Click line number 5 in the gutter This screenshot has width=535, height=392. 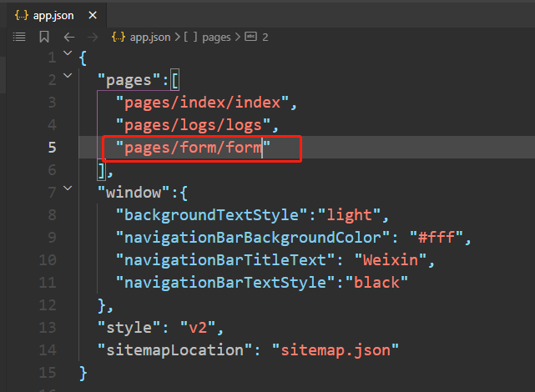[x=52, y=148]
